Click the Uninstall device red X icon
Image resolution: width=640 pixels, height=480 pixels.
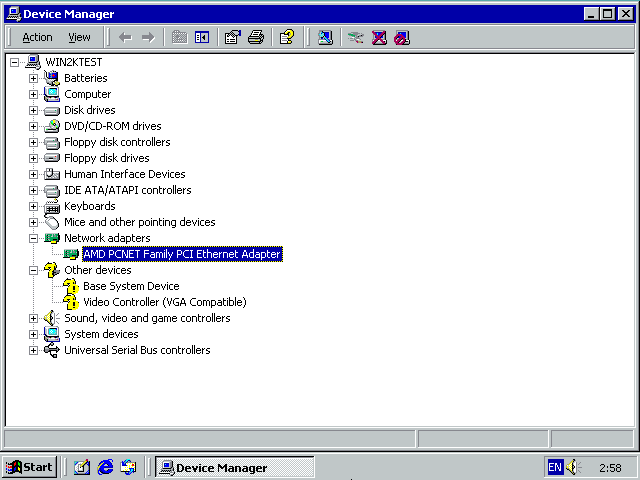pyautogui.click(x=379, y=38)
